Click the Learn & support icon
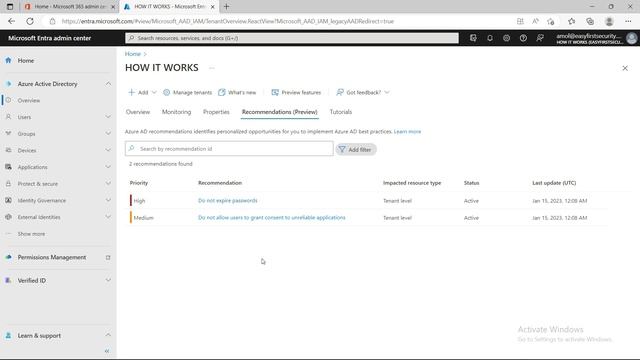 click(8, 336)
